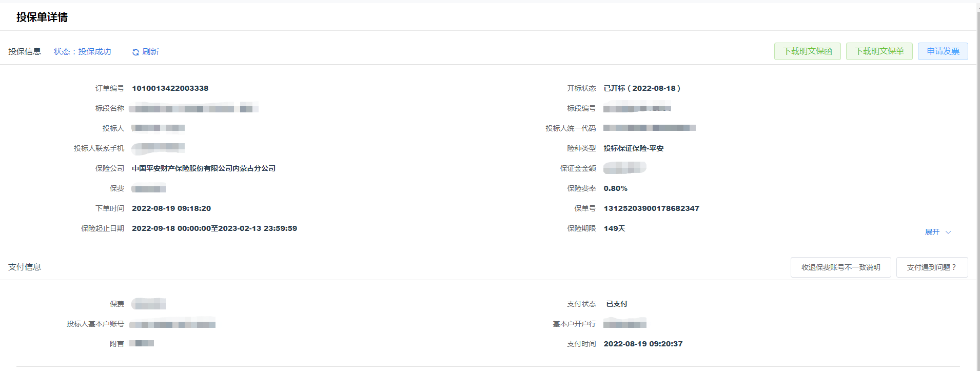
Task: Click the refresh icon next to 刷新
Action: (135, 52)
